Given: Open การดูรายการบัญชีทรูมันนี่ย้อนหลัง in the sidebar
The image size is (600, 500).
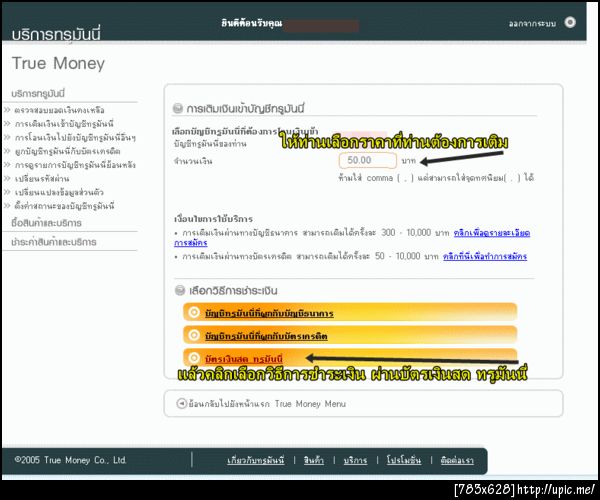Looking at the screenshot, I should pyautogui.click(x=75, y=165).
